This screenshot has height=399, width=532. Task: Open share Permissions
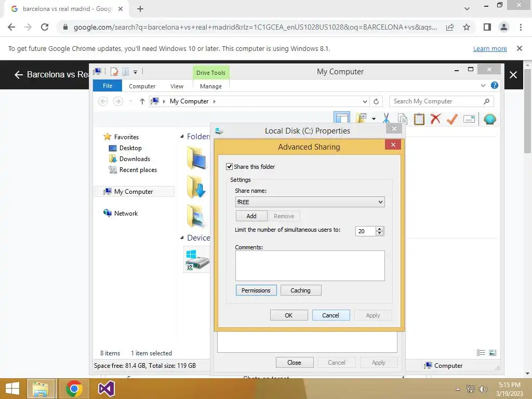(x=256, y=290)
